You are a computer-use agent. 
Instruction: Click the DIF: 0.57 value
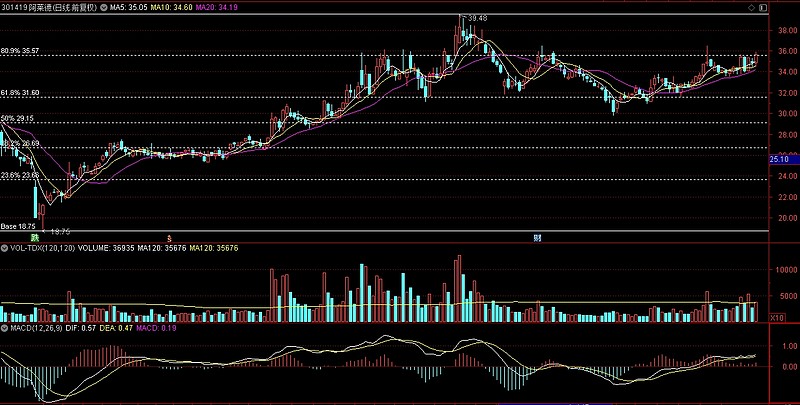coord(81,328)
